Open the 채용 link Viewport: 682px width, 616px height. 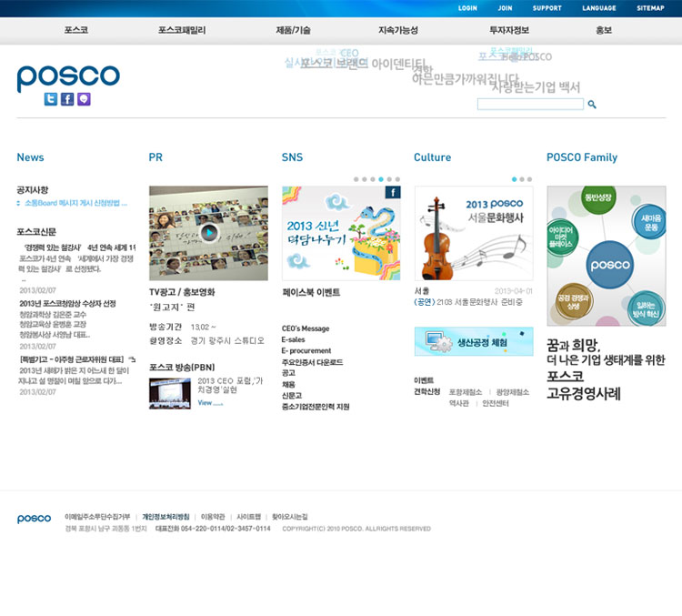click(288, 384)
